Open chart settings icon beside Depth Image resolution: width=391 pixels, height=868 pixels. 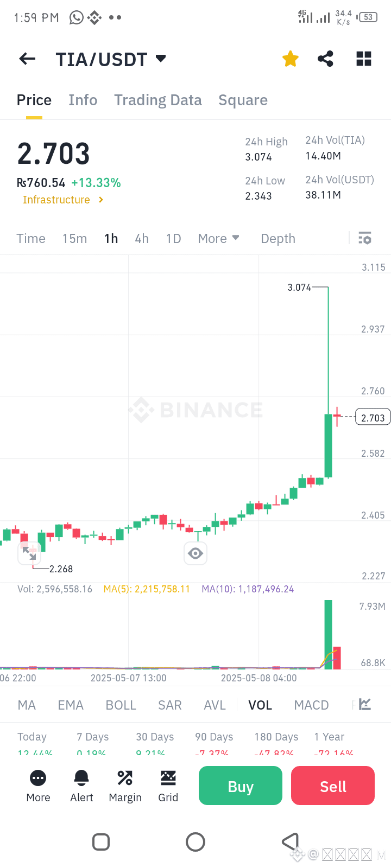tap(365, 238)
